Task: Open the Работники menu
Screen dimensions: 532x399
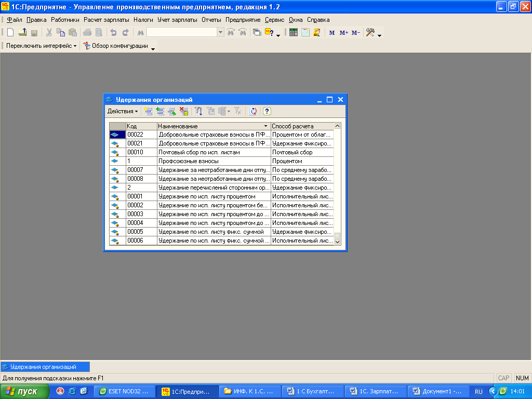Action: pyautogui.click(x=65, y=20)
